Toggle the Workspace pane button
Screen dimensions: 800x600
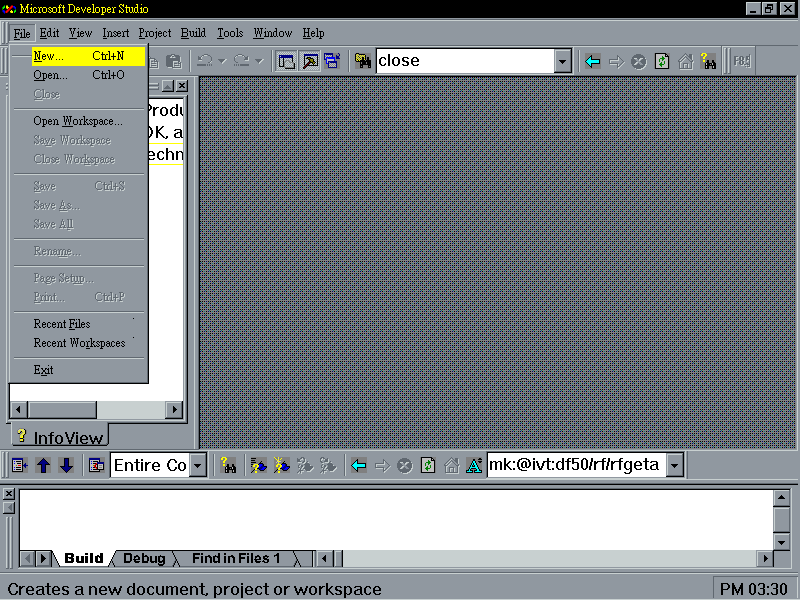[x=286, y=61]
